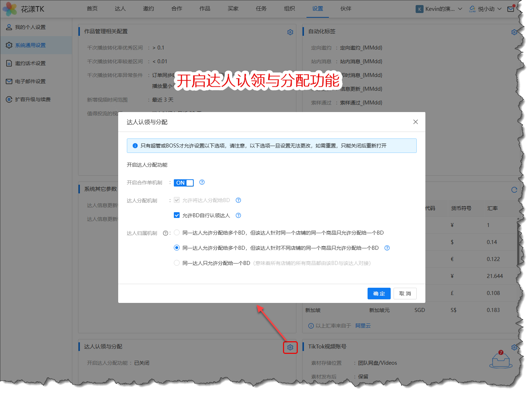Click help icon next to 允许BD自行认领达人
The height and width of the screenshot is (394, 532).
238,215
